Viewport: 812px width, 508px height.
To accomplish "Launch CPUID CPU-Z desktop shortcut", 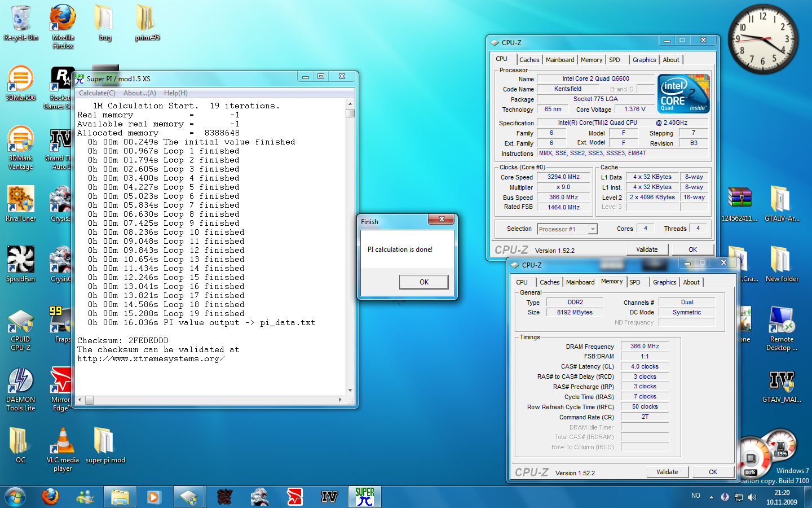I will coord(21,329).
